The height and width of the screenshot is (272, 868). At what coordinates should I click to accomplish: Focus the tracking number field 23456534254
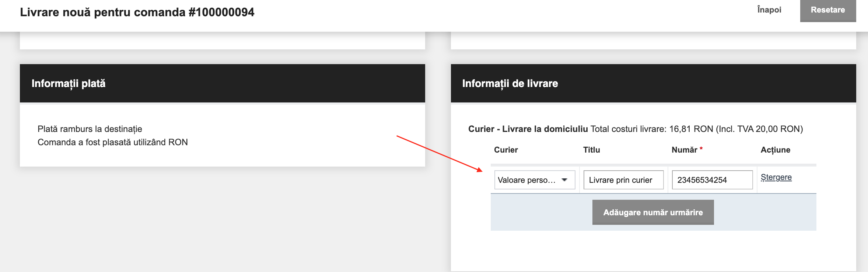(x=712, y=180)
